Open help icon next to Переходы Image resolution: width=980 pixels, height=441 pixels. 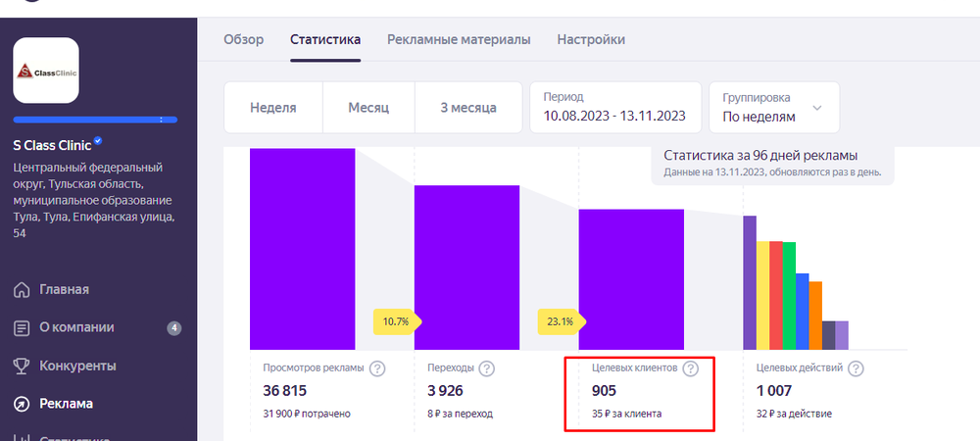[487, 369]
